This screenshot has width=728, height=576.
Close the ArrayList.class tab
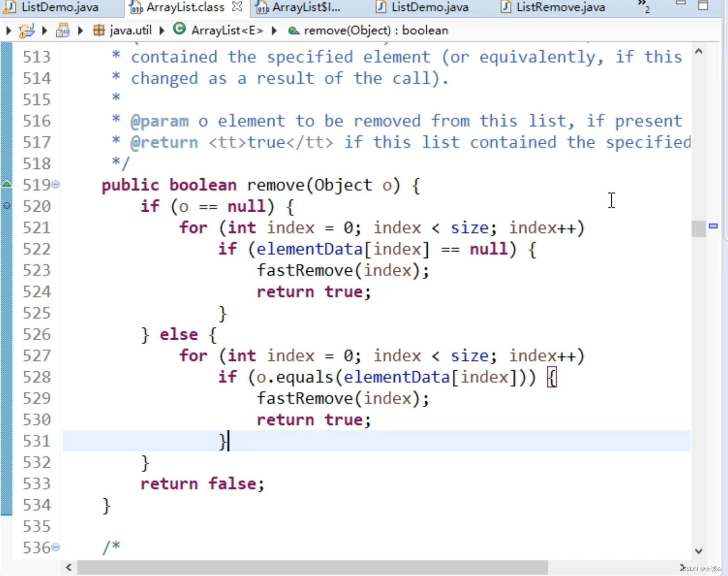(x=237, y=7)
